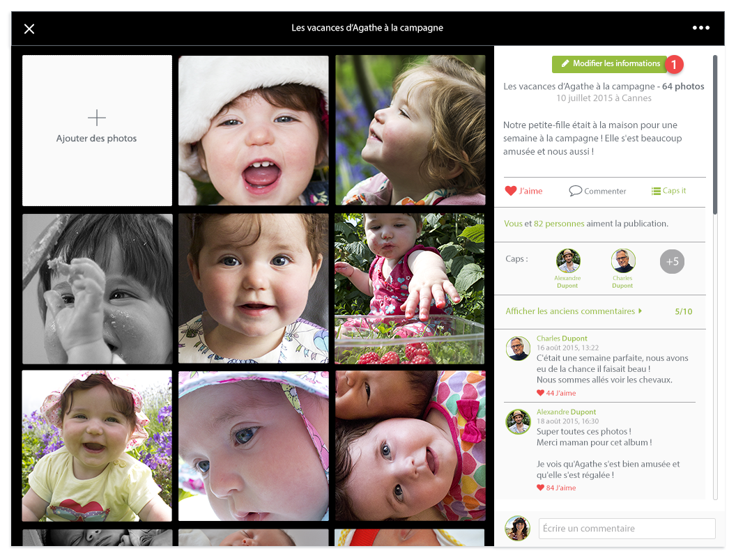
Task: Open the photo of two children cheek to cheek
Action: [x=411, y=446]
